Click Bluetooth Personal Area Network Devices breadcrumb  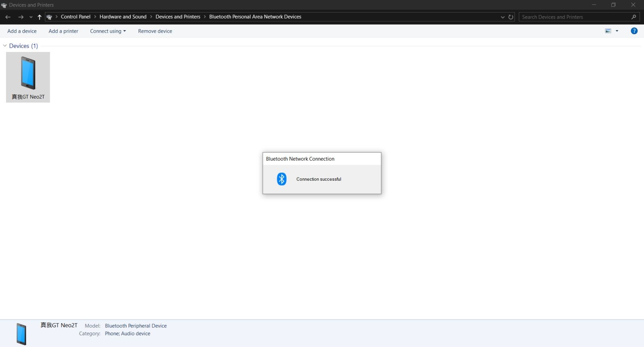pos(255,17)
